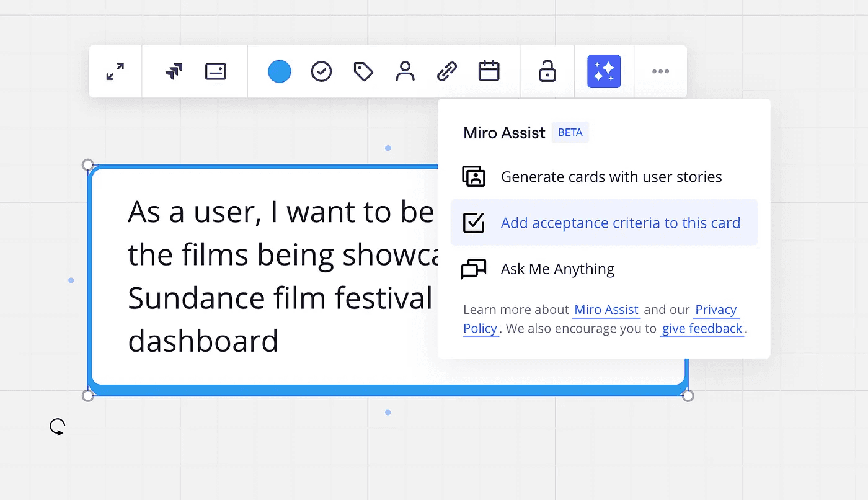868x500 pixels.
Task: Select Generate cards with user stories
Action: (611, 177)
